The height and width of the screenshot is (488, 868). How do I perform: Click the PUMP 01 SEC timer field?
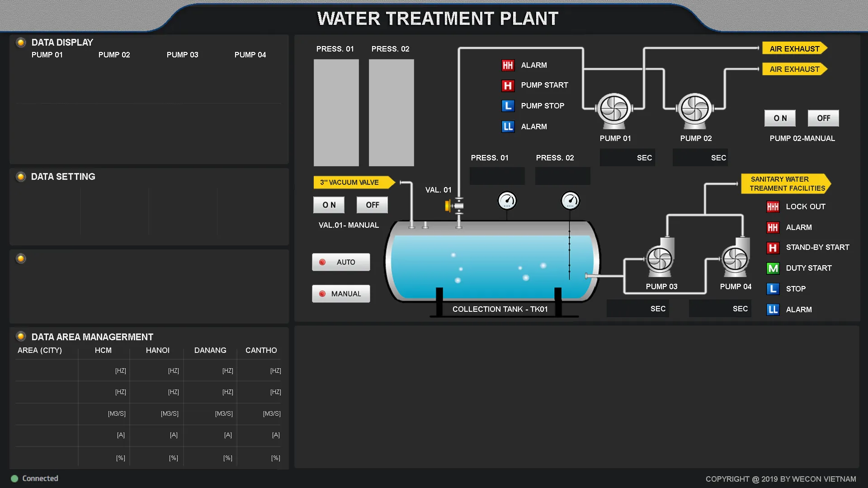[x=627, y=158]
